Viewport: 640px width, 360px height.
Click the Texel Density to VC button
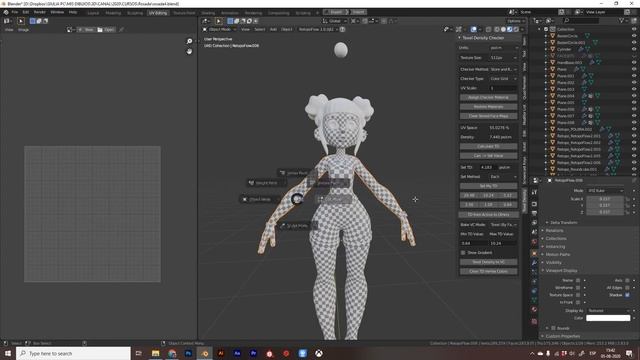(488, 262)
